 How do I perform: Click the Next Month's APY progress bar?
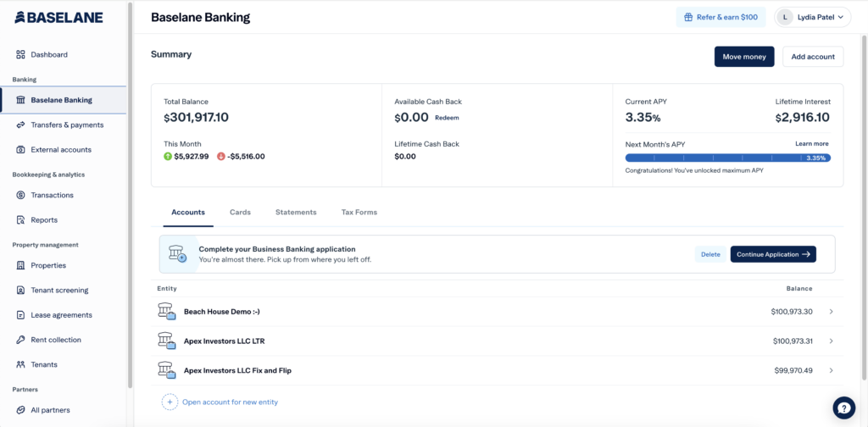727,158
